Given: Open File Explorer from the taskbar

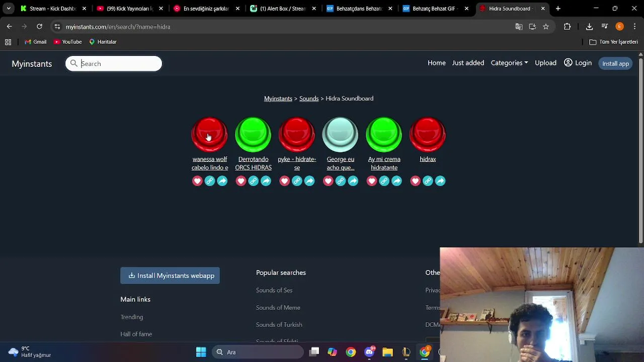Looking at the screenshot, I should 387,352.
